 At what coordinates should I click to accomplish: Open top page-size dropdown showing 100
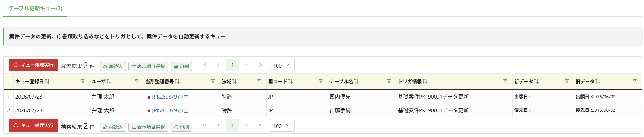click(282, 65)
